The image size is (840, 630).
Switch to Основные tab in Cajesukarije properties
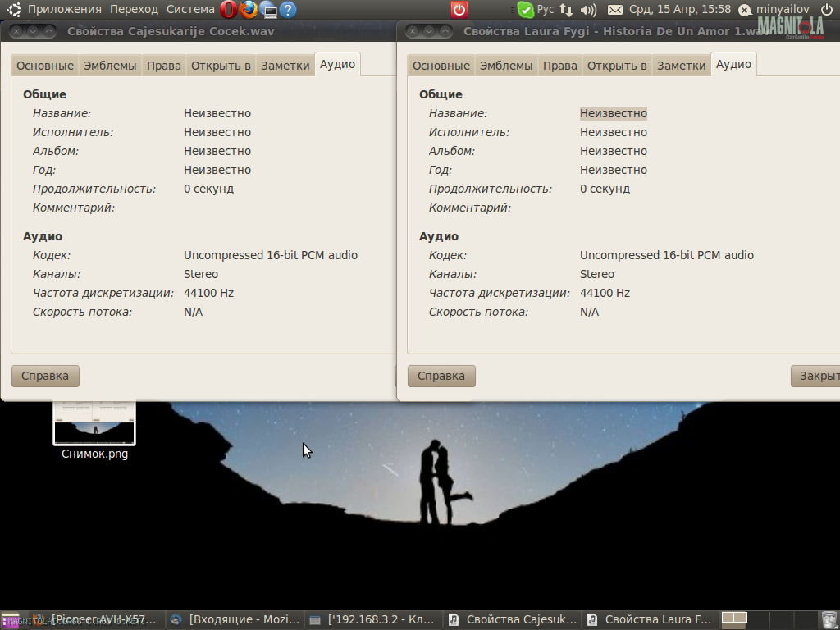[45, 66]
